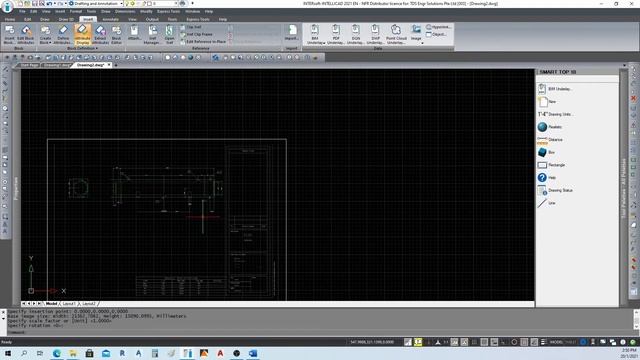The width and height of the screenshot is (640, 360).
Task: Open the File menu
Action: point(22,11)
